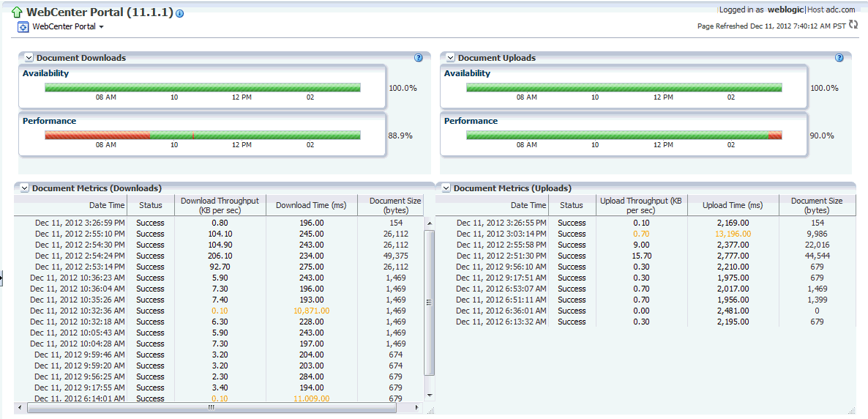Click Download Throughput column header
The height and width of the screenshot is (419, 868).
tap(220, 205)
